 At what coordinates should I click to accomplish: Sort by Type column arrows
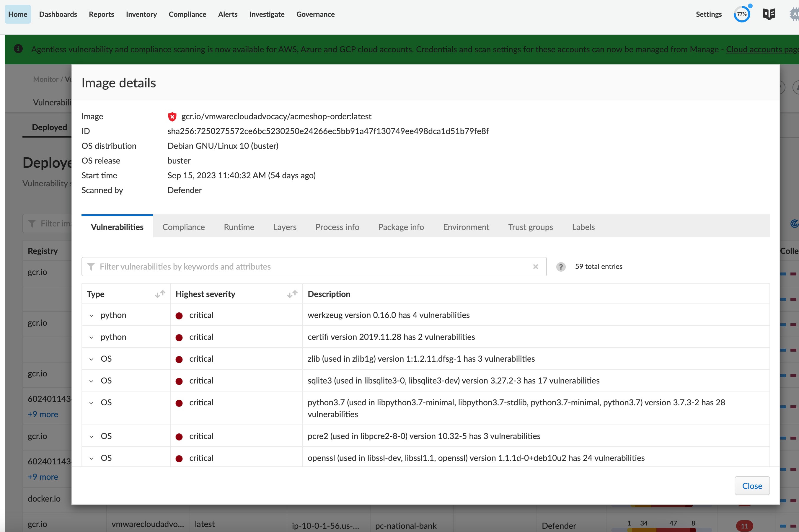160,294
